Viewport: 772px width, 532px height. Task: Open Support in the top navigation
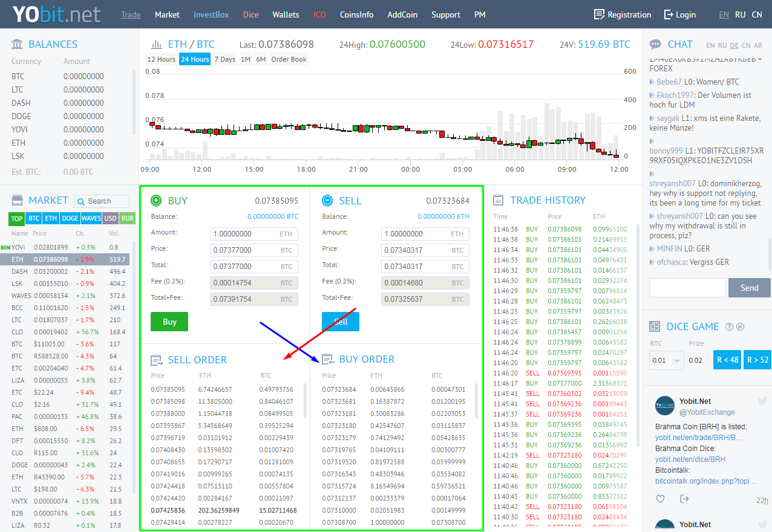(x=446, y=15)
